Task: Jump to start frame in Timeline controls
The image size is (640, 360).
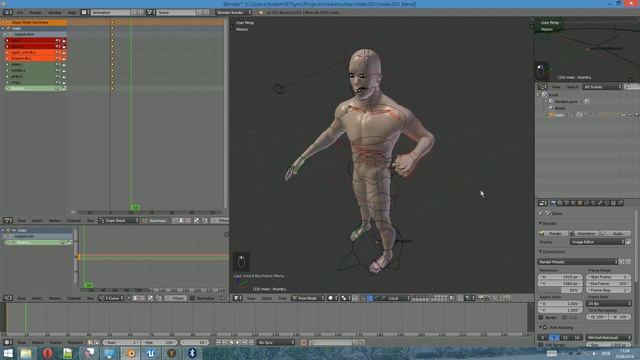Action: tap(219, 342)
